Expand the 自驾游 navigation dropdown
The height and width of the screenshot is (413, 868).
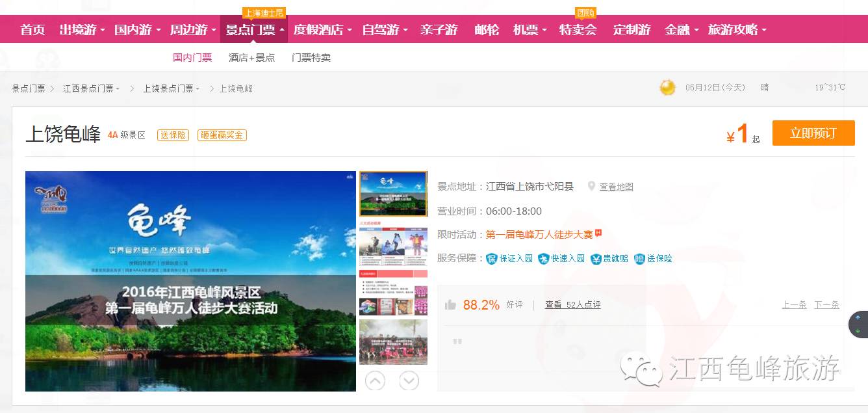coord(385,30)
